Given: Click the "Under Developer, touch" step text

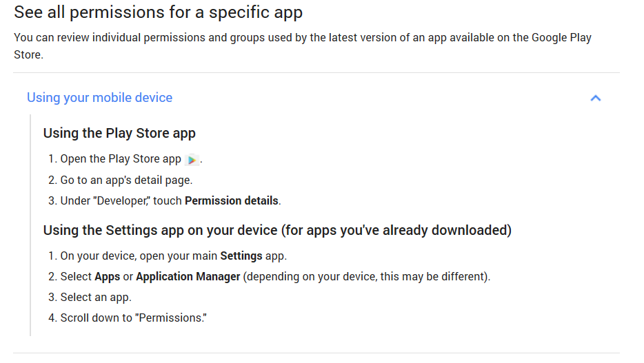Looking at the screenshot, I should (121, 200).
